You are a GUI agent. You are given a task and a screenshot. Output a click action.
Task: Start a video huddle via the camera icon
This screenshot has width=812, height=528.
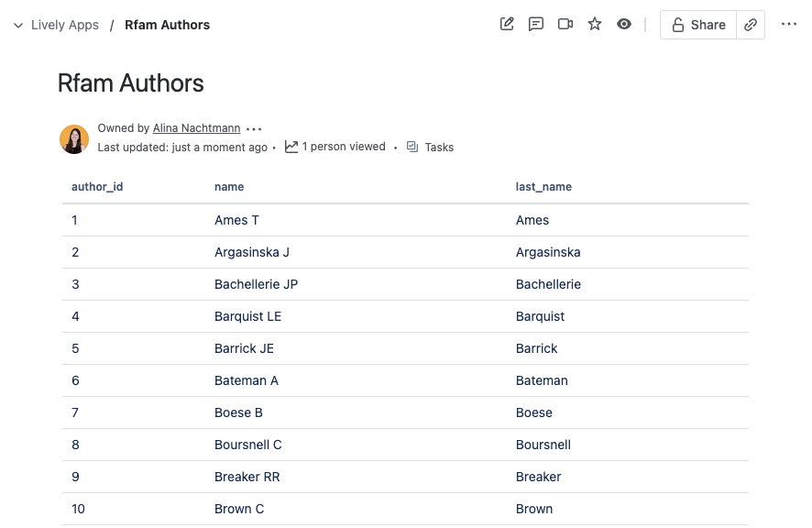tap(565, 25)
